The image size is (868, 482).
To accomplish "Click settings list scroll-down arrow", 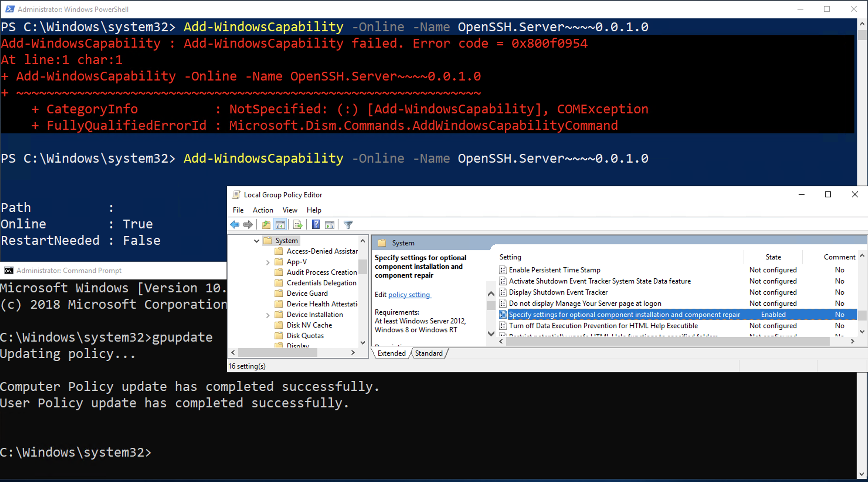I will tap(862, 332).
